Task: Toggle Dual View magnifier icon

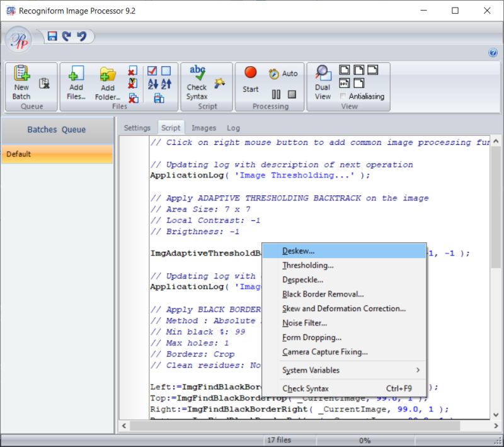Action: point(323,83)
